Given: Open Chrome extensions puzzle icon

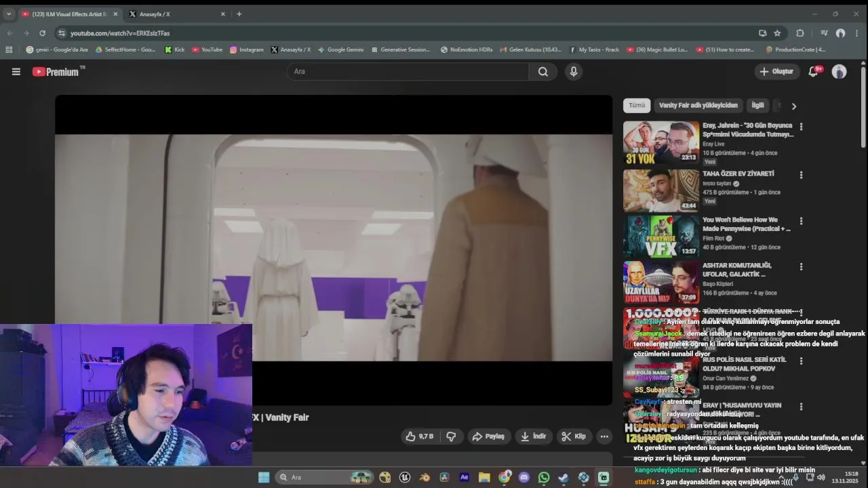Looking at the screenshot, I should tap(800, 33).
